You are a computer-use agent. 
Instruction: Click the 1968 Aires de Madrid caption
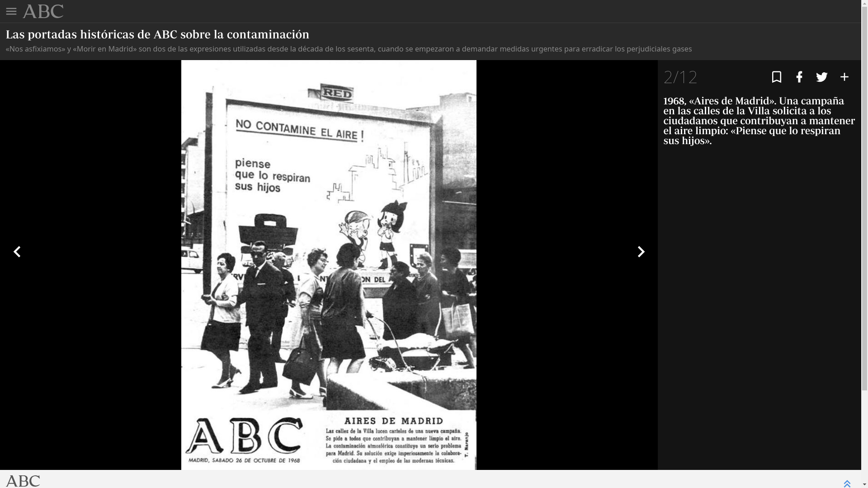tap(759, 121)
